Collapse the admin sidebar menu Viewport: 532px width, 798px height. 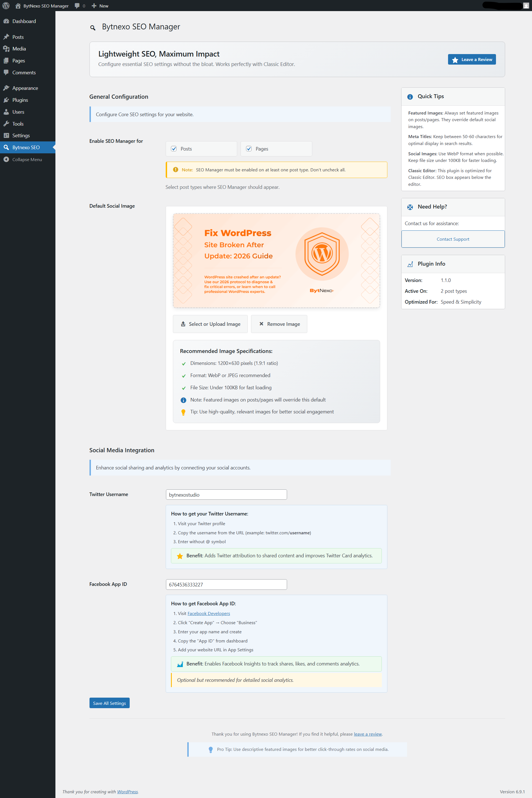(7, 159)
